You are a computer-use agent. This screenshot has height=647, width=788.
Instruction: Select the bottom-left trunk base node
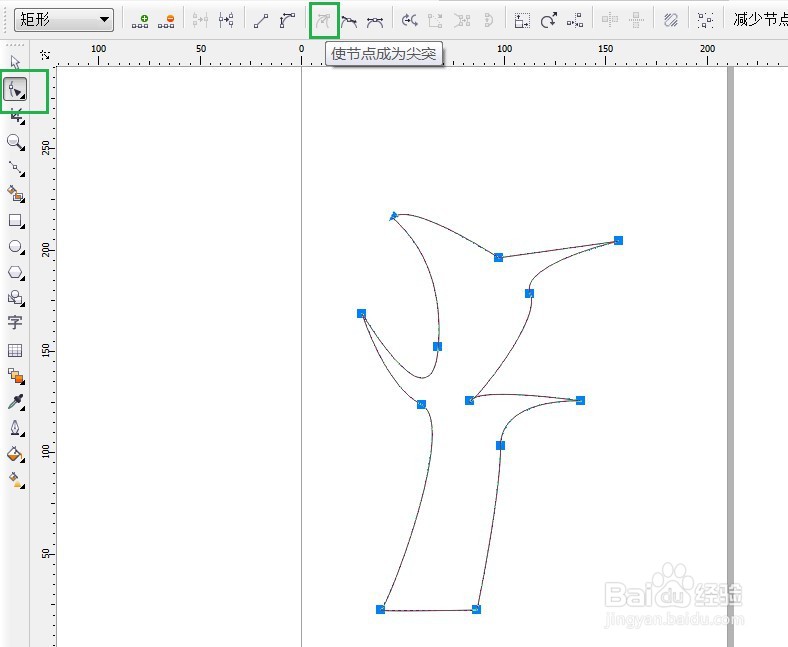click(x=380, y=609)
